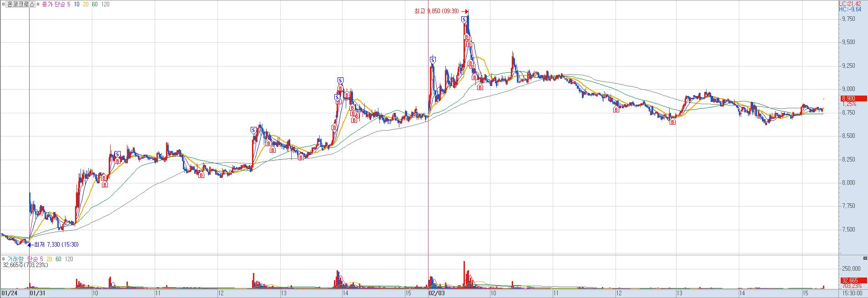868x298 pixels.
Task: Toggle the square before 종가 단순 label
Action: tap(38, 4)
